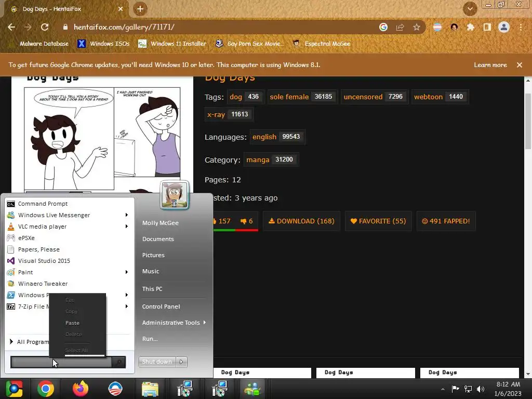View site information via the lock icon

tap(65, 27)
